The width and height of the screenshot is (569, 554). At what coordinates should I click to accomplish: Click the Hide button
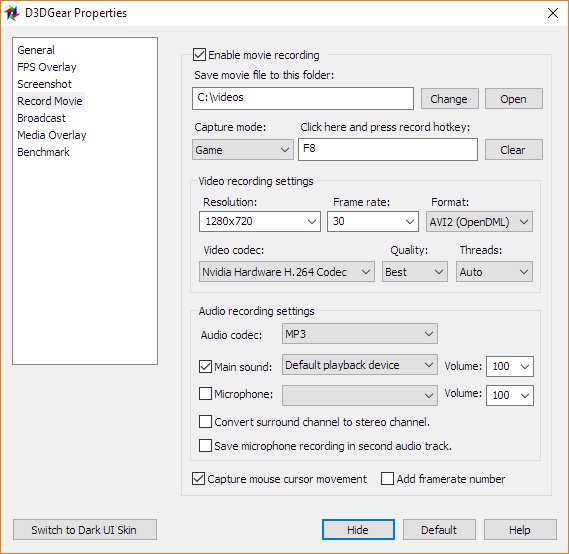[358, 529]
